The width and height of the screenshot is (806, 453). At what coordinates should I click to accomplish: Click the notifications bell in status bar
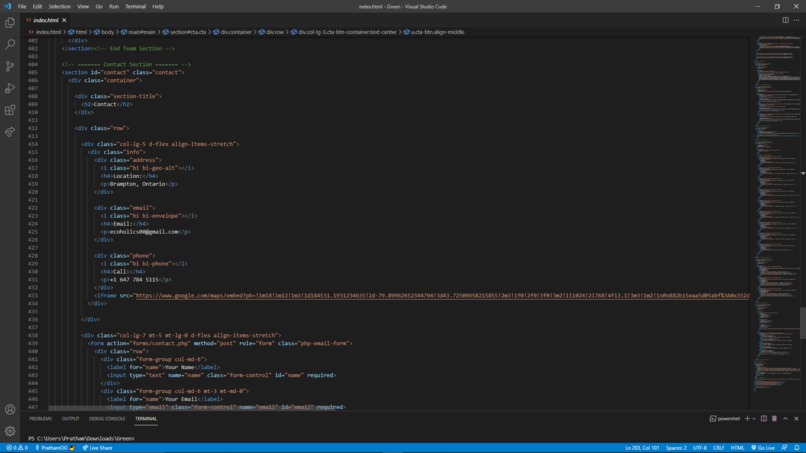[x=797, y=448]
